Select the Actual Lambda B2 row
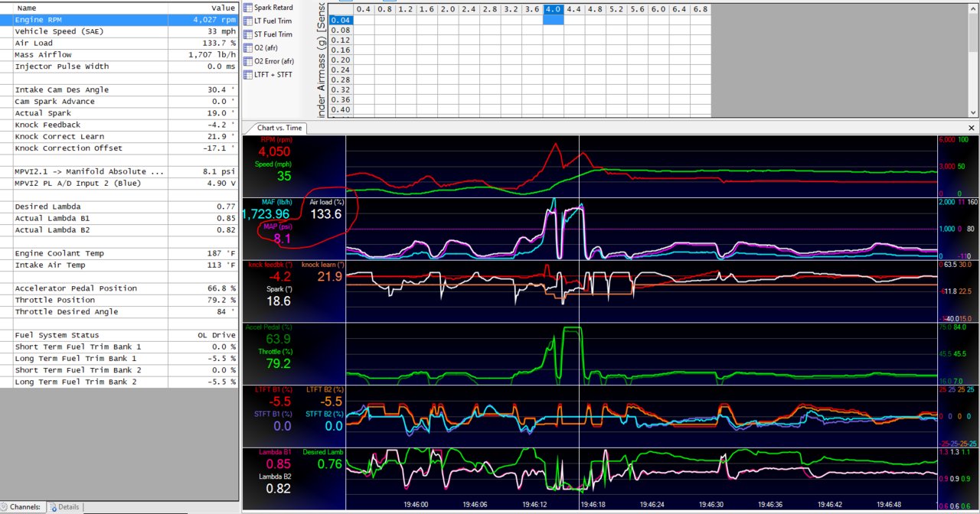 [x=119, y=229]
